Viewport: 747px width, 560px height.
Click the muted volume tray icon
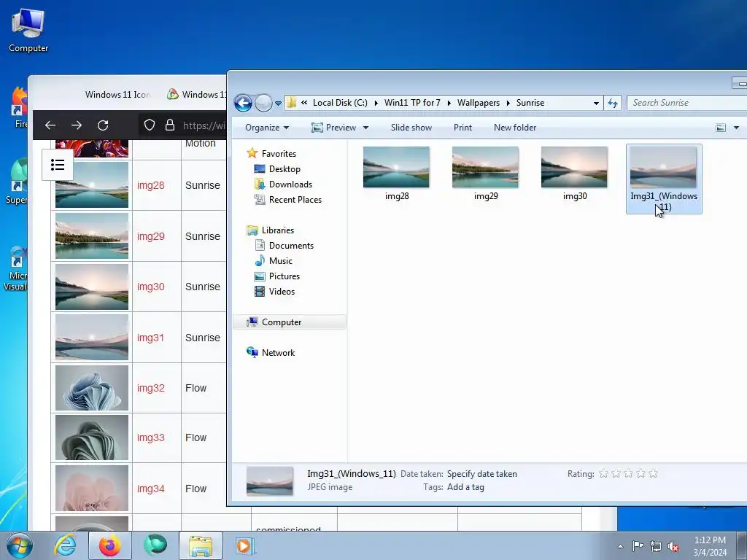point(673,547)
